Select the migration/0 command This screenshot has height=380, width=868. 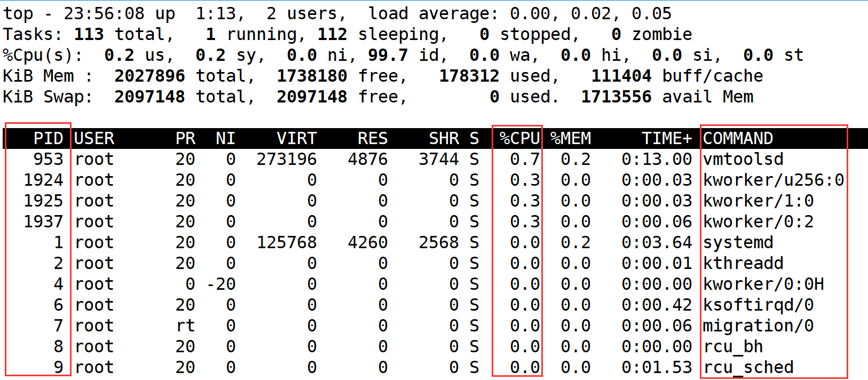[x=758, y=326]
